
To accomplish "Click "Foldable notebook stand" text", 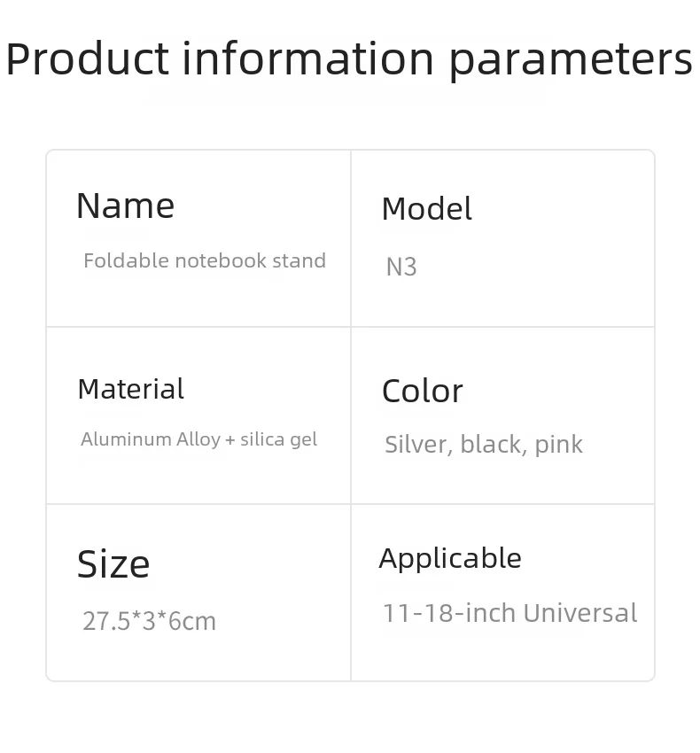I will [205, 260].
